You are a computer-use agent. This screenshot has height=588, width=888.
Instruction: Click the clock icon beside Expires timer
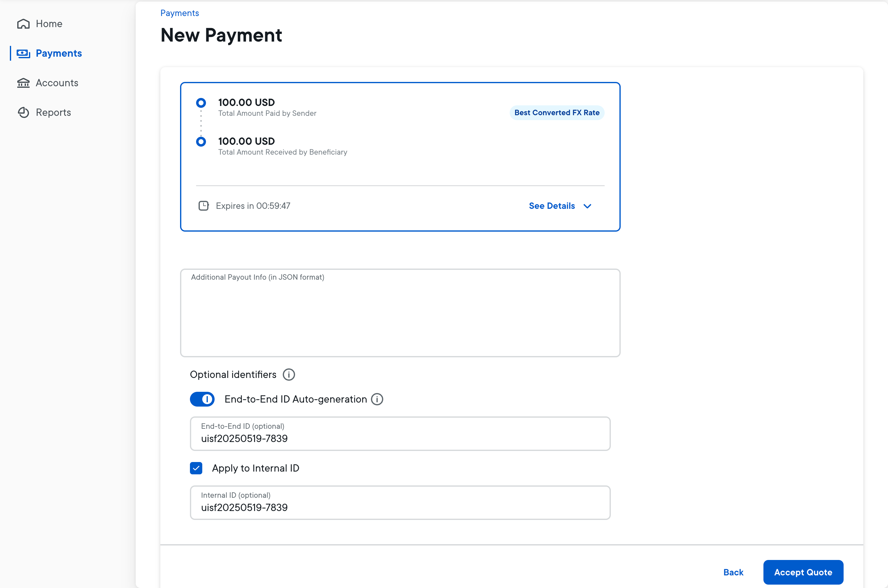[203, 206]
